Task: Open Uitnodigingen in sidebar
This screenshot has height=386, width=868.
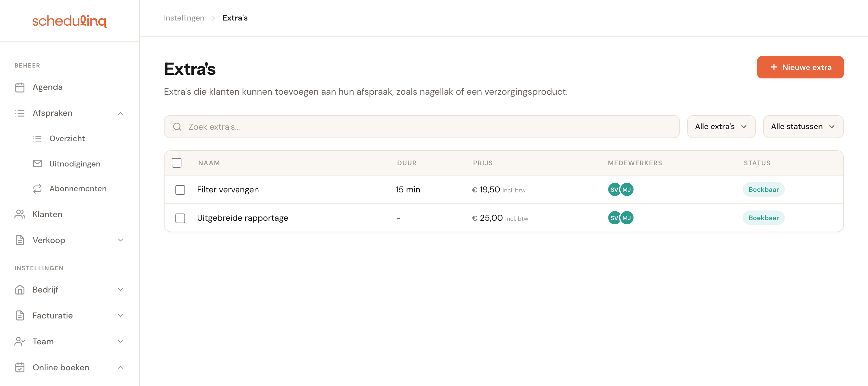Action: pyautogui.click(x=75, y=164)
